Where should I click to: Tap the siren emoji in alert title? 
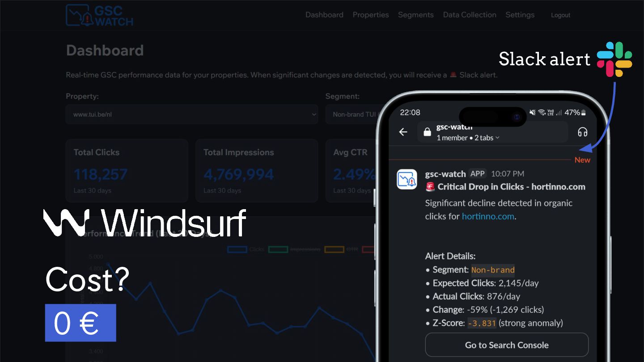(x=430, y=187)
